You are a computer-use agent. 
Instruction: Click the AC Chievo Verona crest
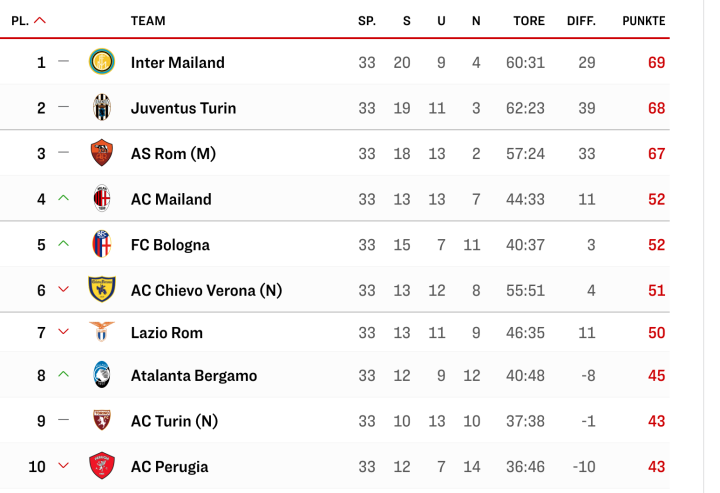tap(102, 290)
